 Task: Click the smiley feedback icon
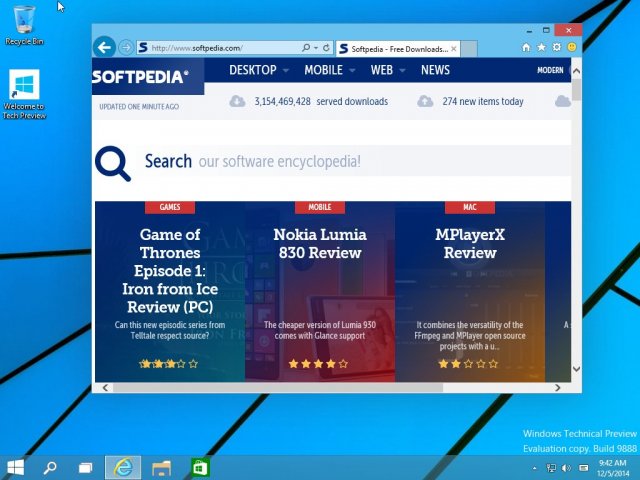572,47
